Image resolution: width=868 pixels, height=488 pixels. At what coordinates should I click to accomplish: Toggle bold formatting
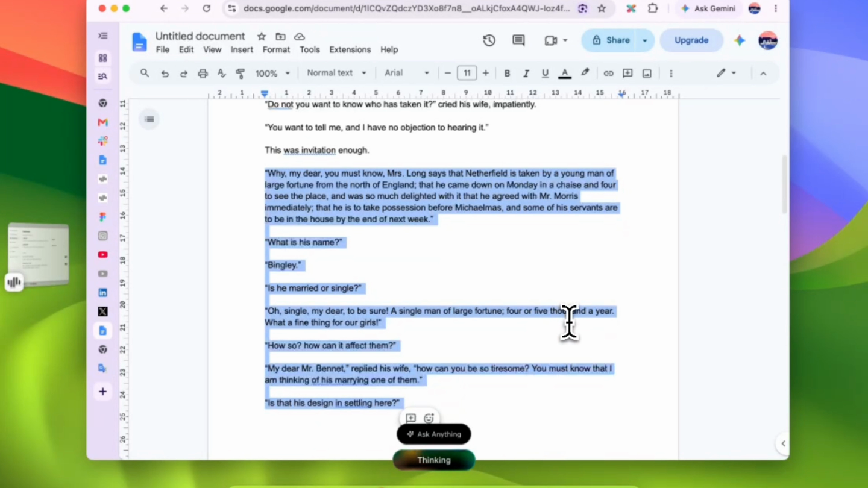[x=507, y=74]
